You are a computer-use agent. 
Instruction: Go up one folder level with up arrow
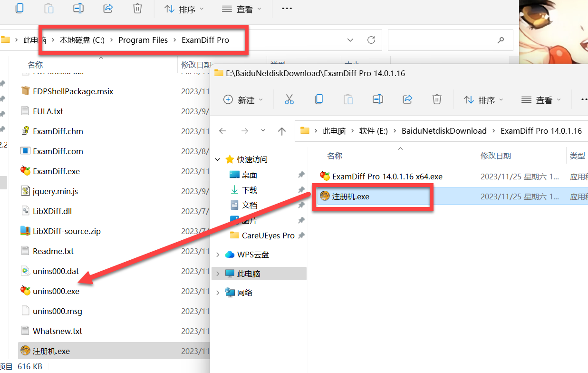(x=282, y=131)
